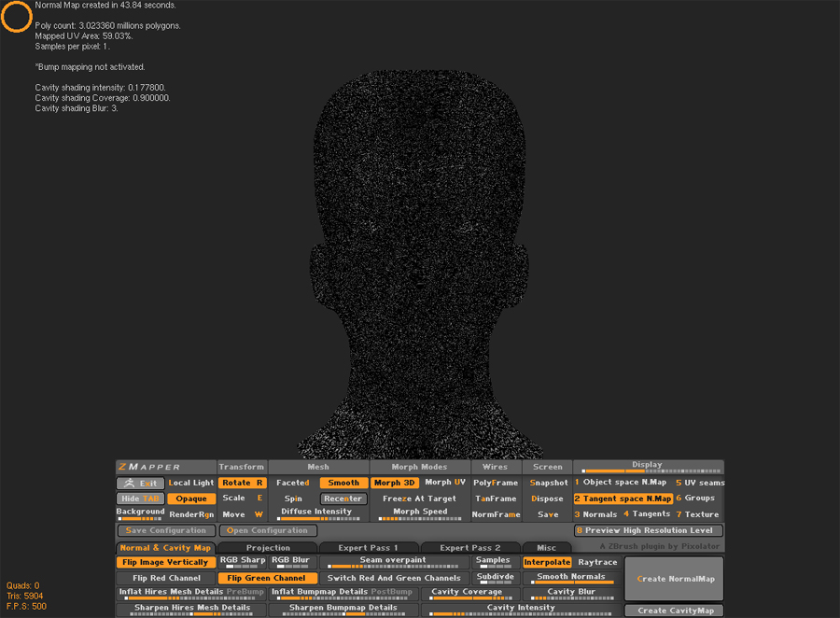Exit the ZMapper plugin
Viewport: 840px width, 618px height.
(140, 483)
